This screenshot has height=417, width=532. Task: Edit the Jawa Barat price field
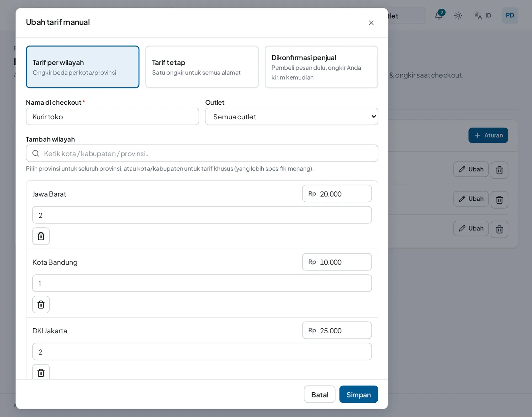[x=337, y=194]
